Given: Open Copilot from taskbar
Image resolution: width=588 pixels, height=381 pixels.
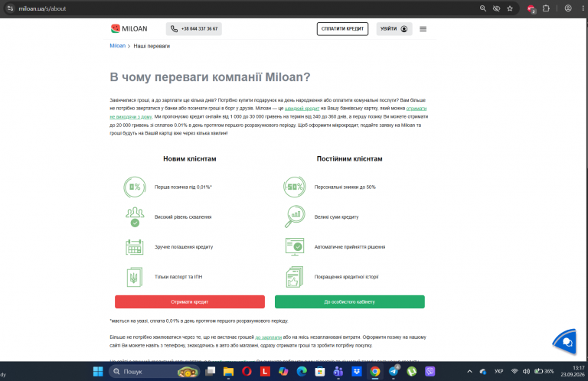Looking at the screenshot, I should coord(283,371).
